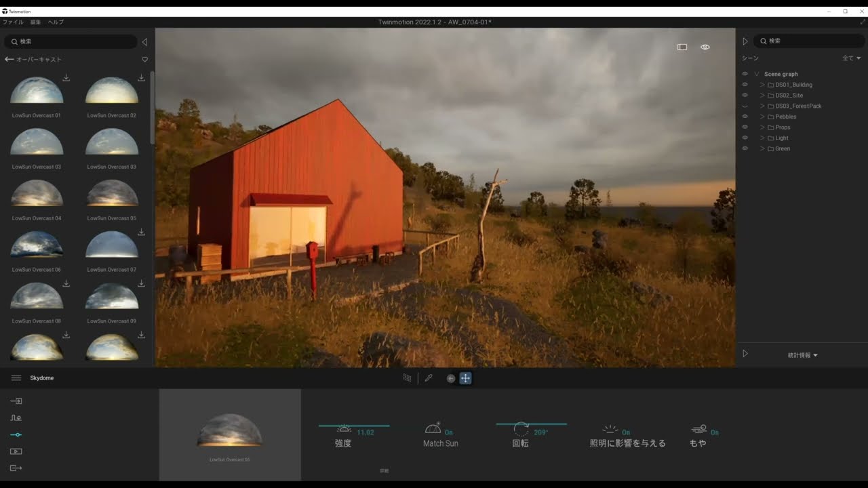Viewport: 868px width, 488px height.
Task: Open the Import icon in bottom-left dock
Action: tap(16, 401)
